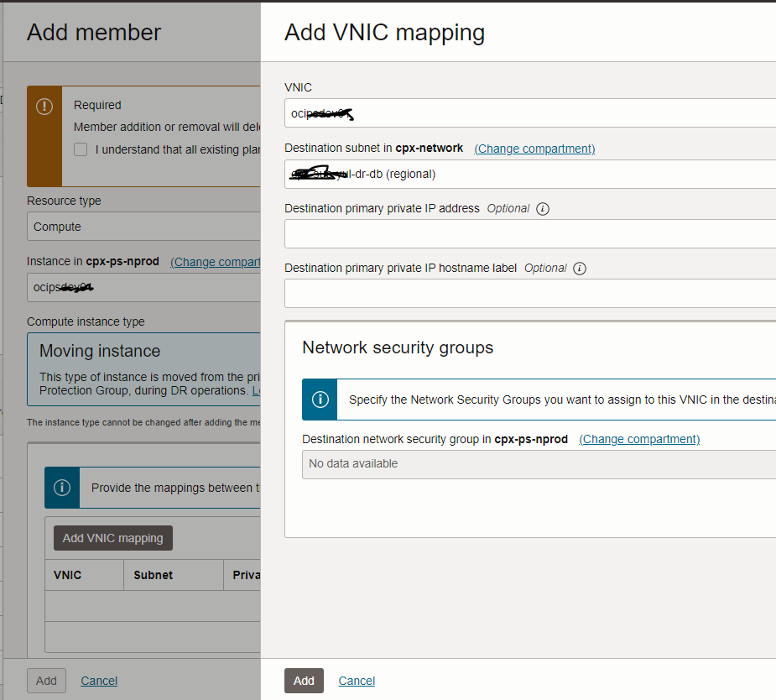Open the VNIC dropdown in Add VNIC mapping
The width and height of the screenshot is (776, 700).
529,113
